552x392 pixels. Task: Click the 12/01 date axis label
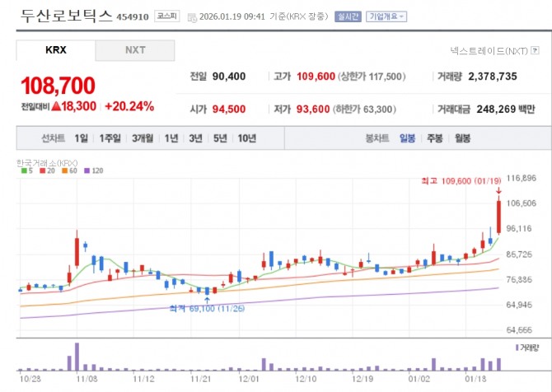249,379
